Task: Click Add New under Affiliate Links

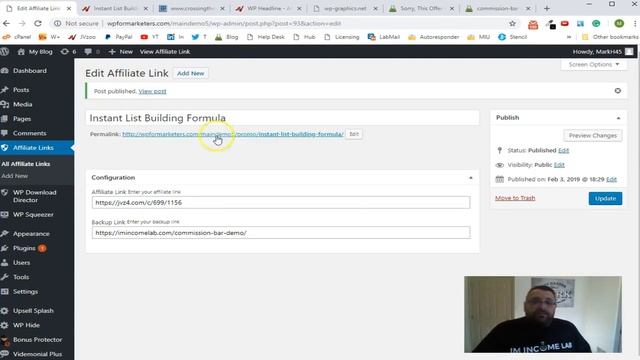Action: 15,176
